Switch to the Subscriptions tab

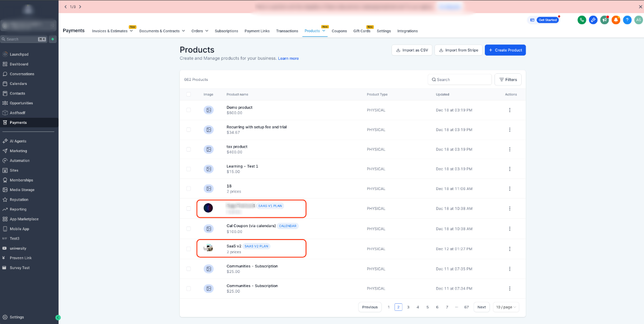226,31
